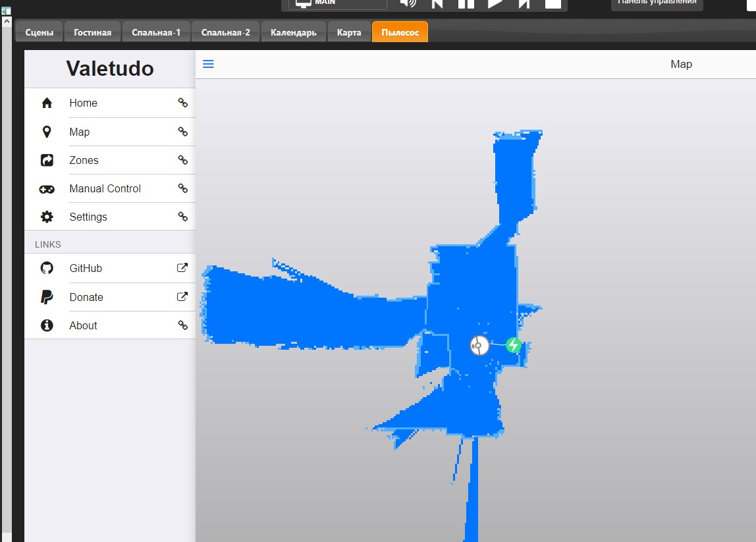Viewport: 756px width, 542px height.
Task: Open the Map menu entry
Action: click(110, 132)
